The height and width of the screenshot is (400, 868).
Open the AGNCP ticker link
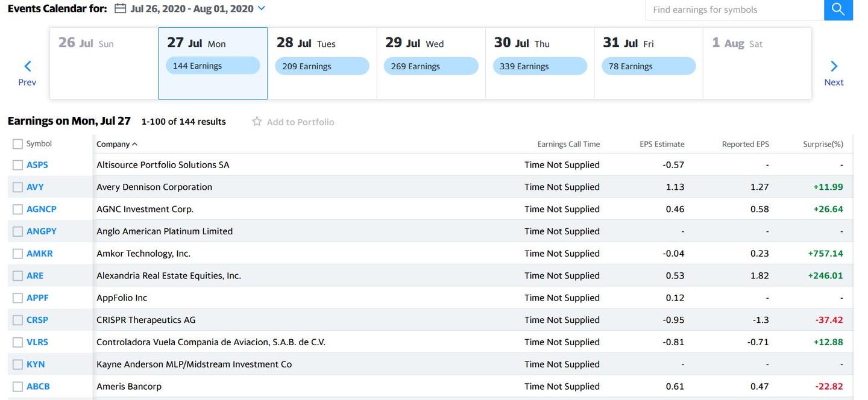(42, 209)
